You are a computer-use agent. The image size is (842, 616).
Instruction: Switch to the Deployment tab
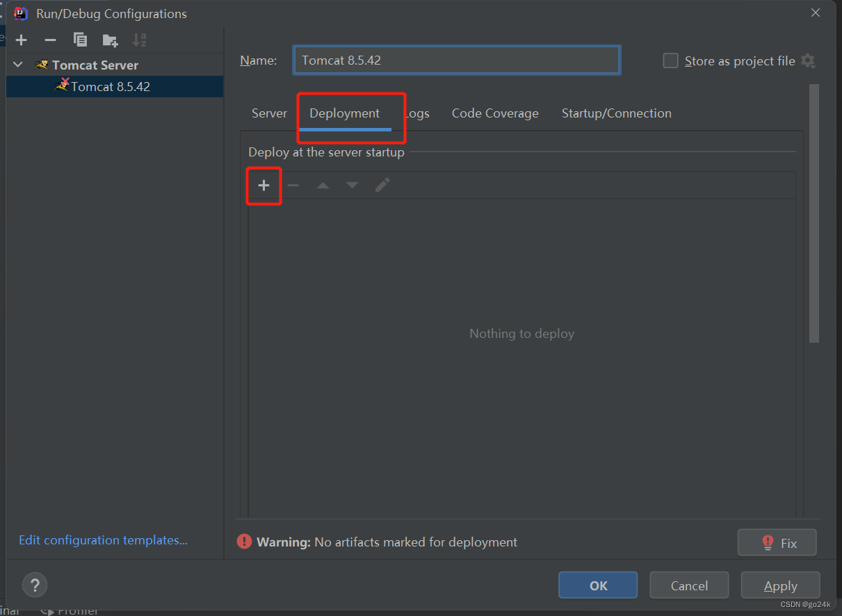(x=345, y=113)
